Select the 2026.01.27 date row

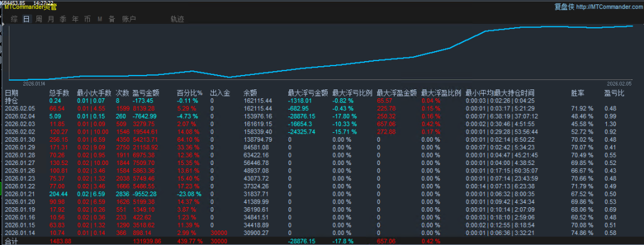(x=19, y=163)
